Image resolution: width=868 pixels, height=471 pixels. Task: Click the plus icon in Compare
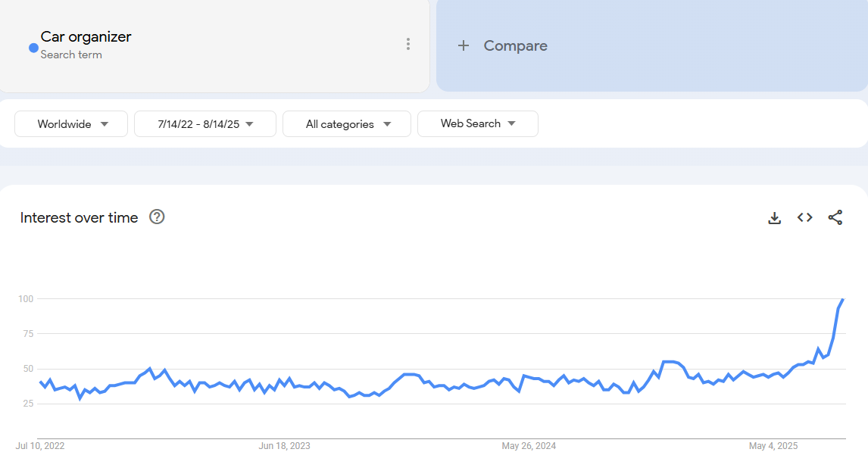[x=464, y=45]
